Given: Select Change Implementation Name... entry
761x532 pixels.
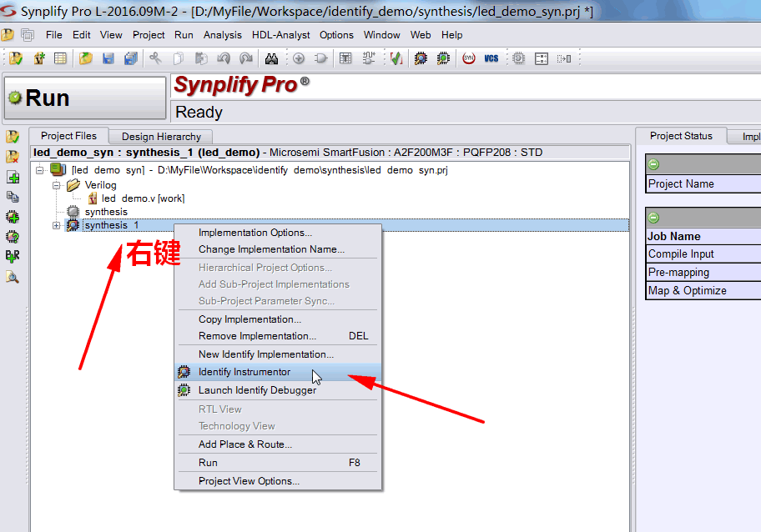Looking at the screenshot, I should pyautogui.click(x=278, y=249).
